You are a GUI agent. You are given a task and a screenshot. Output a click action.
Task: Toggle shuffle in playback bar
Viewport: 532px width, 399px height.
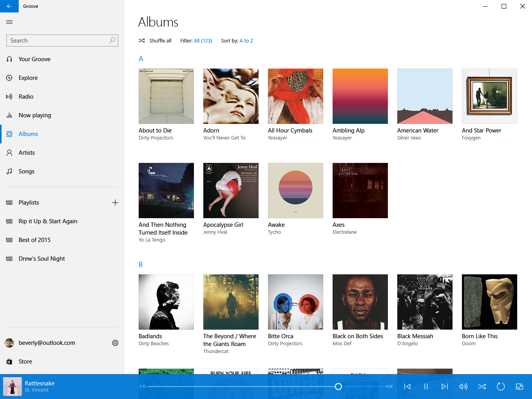pyautogui.click(x=482, y=387)
